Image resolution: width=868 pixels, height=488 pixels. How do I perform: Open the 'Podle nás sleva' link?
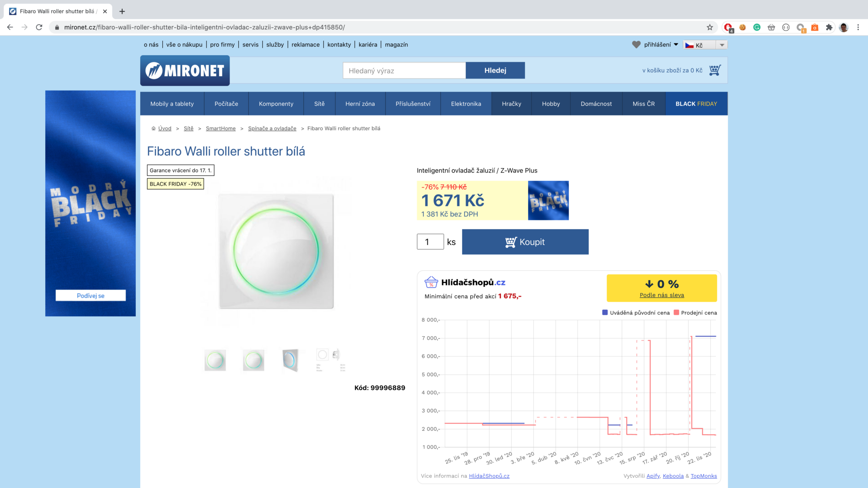[661, 295]
